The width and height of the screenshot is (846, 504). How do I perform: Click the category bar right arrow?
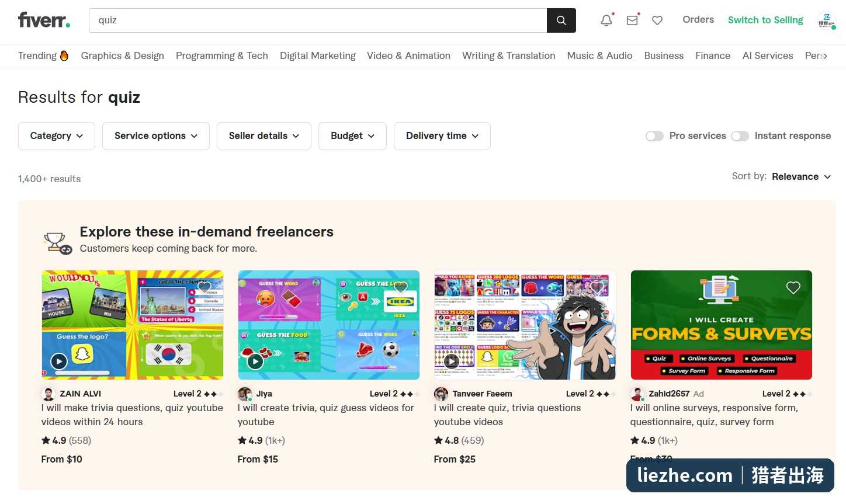pos(824,56)
